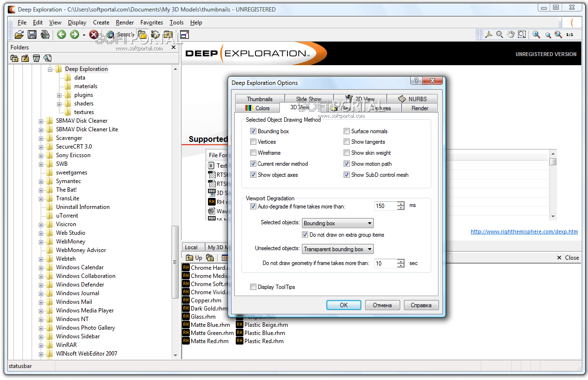This screenshot has width=588, height=380.
Task: Expand the SBMAV Disk Cleaner folder
Action: tap(41, 121)
